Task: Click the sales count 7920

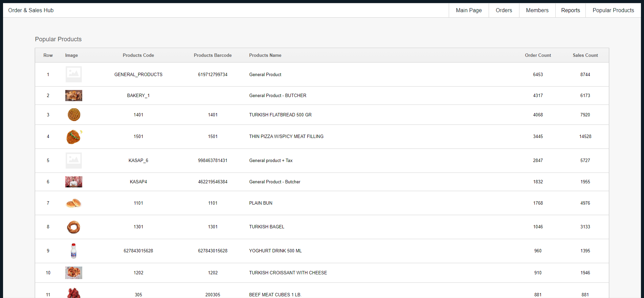Action: (585, 115)
